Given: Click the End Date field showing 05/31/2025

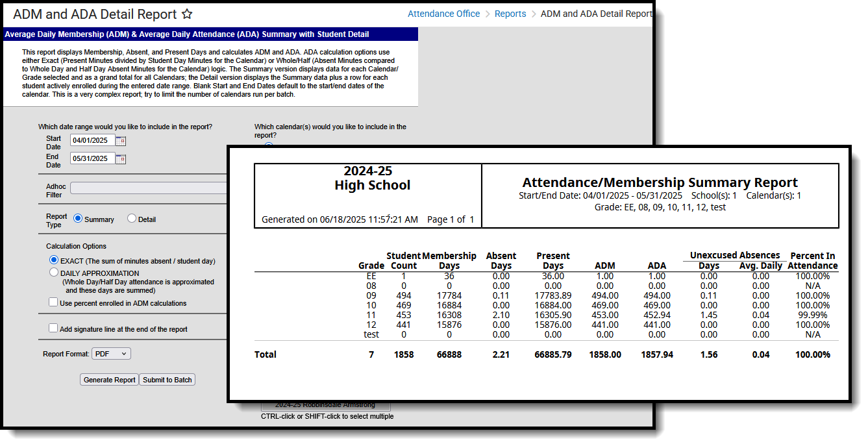Looking at the screenshot, I should tap(93, 158).
